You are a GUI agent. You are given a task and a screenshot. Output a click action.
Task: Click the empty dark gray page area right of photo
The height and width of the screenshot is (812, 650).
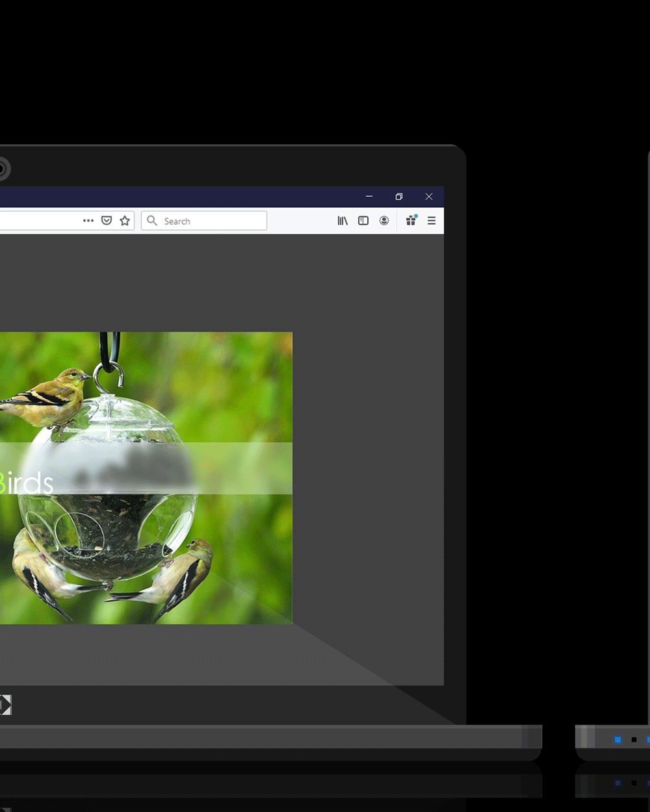click(x=368, y=455)
